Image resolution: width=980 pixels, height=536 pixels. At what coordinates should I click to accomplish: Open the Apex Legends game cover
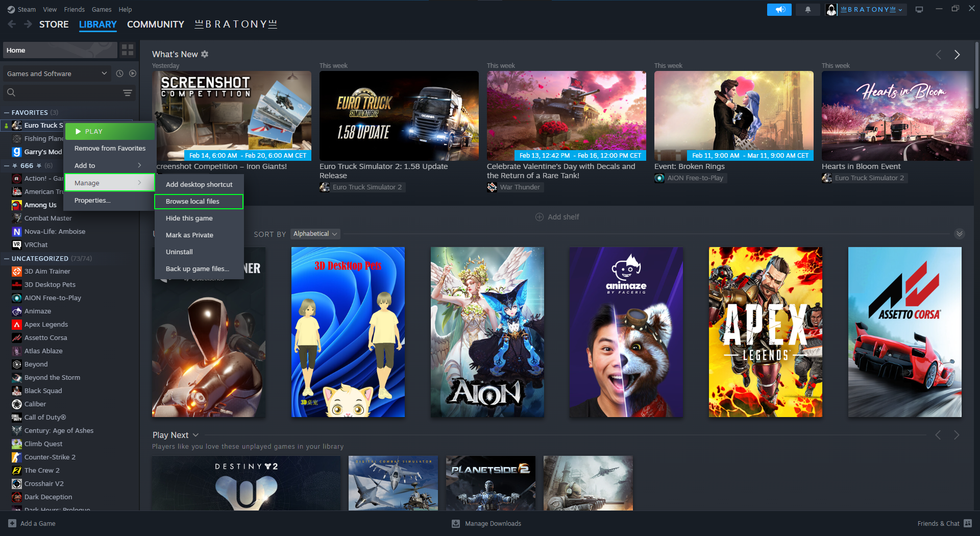pos(766,332)
